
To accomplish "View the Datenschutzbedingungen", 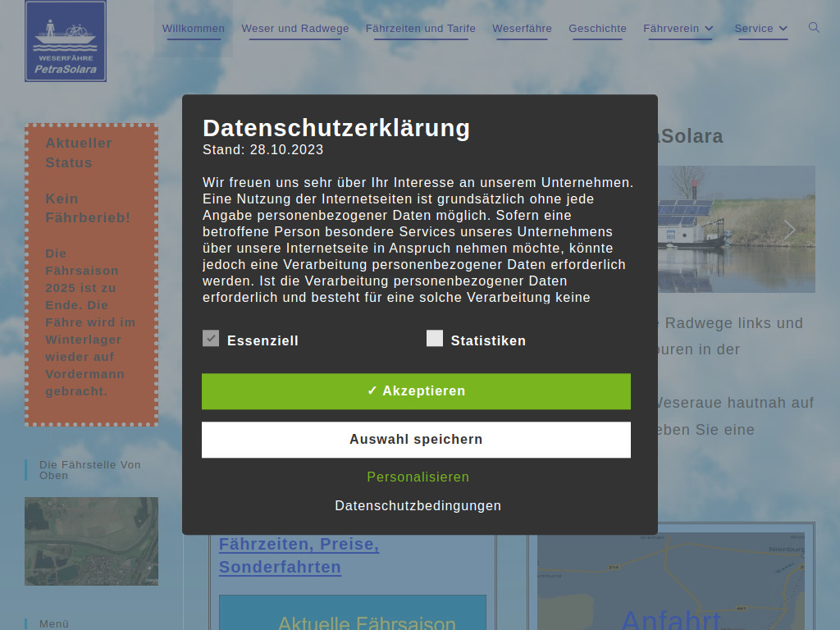I will click(x=418, y=505).
